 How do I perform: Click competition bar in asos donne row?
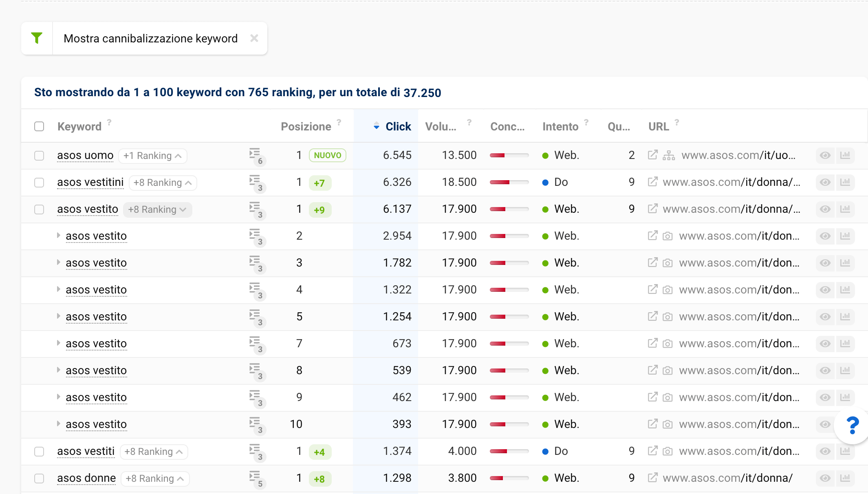(x=509, y=478)
